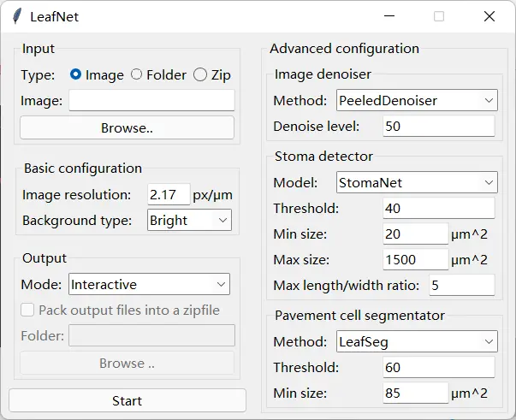516x420 pixels.
Task: Toggle Pack output files into a zipfile
Action: (x=27, y=310)
